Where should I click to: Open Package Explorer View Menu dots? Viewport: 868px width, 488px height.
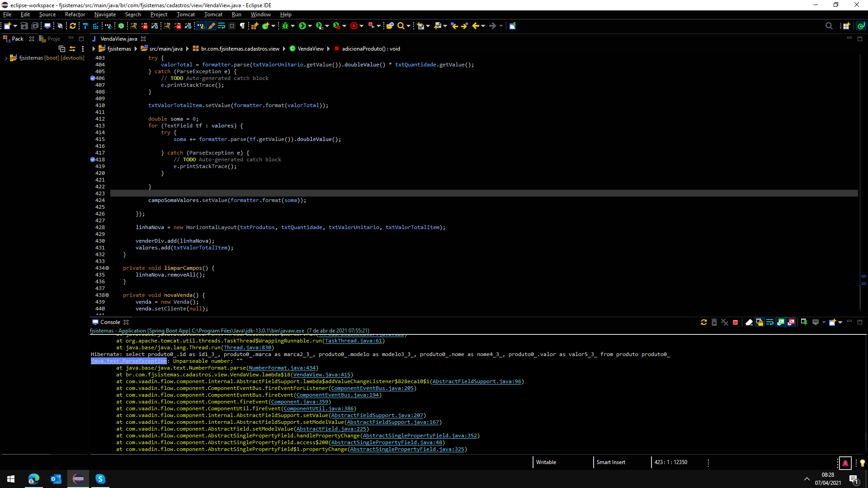83,49
